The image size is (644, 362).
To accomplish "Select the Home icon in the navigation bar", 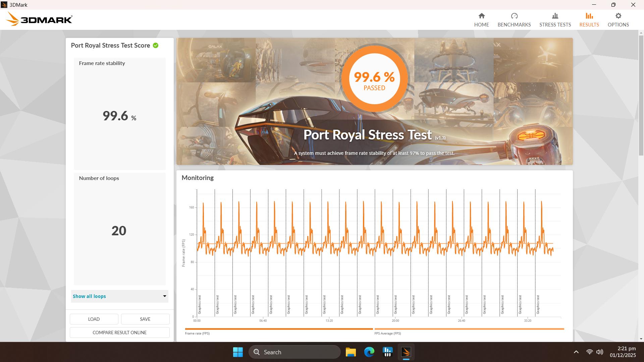I will click(x=482, y=16).
